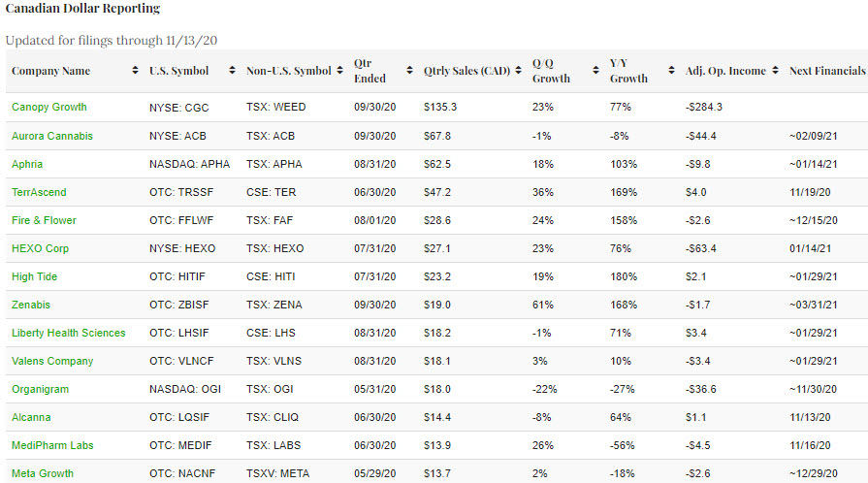Open TerrAscend company page

click(39, 192)
